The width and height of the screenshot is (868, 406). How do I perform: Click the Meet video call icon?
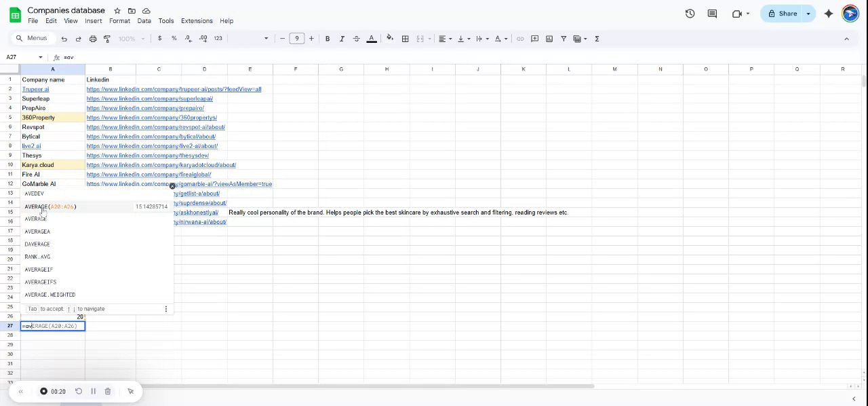pos(737,14)
